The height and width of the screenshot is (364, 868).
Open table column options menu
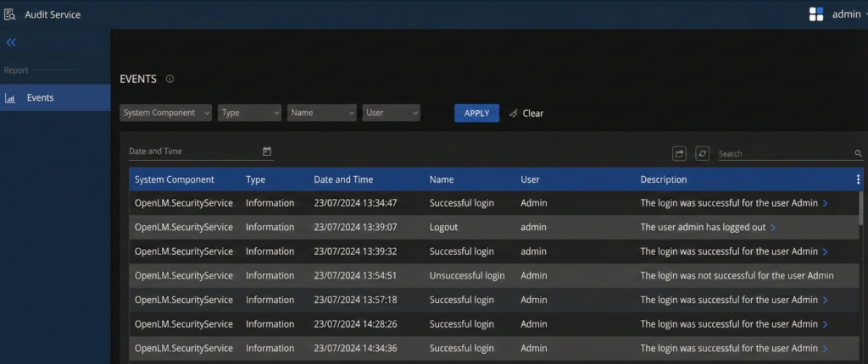click(x=858, y=179)
